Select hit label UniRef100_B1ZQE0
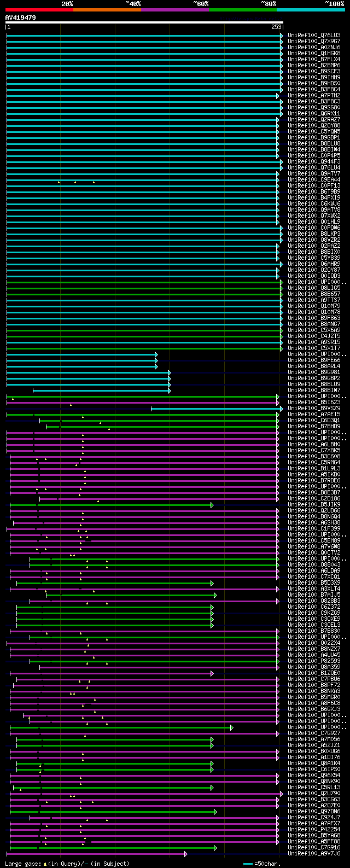 click(314, 673)
